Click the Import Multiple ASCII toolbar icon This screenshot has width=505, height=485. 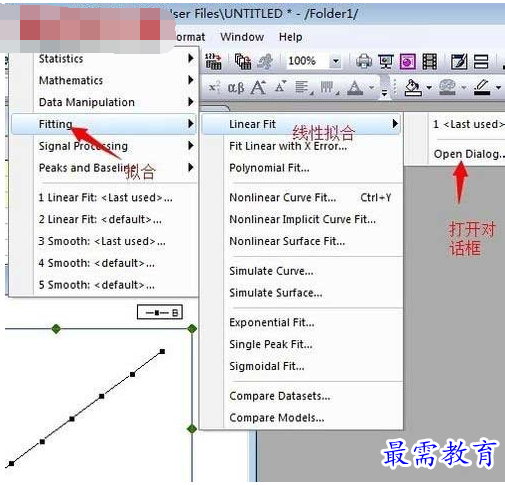pos(213,61)
